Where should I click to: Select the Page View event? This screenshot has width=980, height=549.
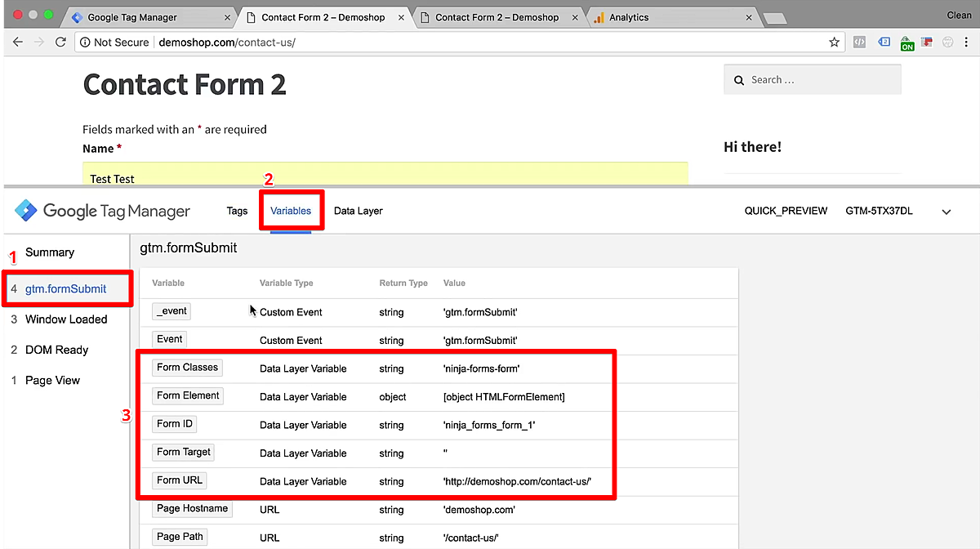[53, 381]
